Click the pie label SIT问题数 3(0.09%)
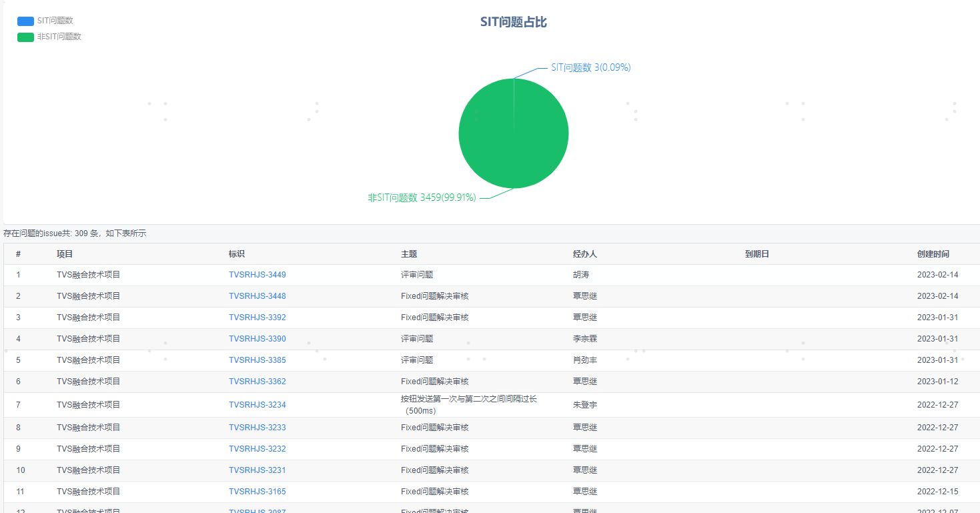 pyautogui.click(x=590, y=67)
